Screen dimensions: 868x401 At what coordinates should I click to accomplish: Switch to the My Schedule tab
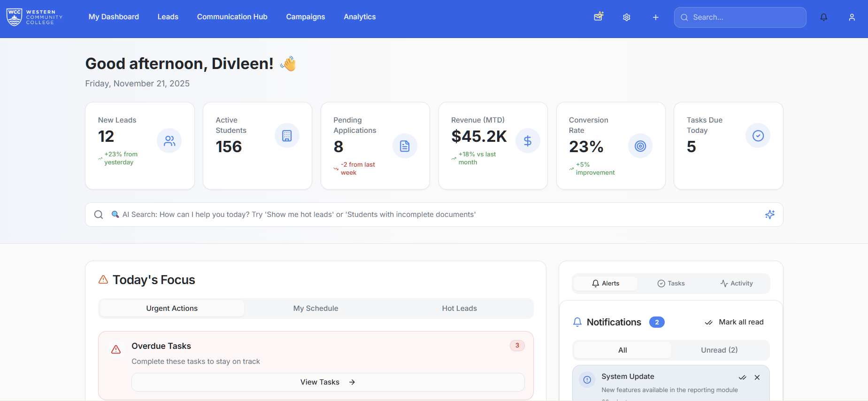click(315, 308)
